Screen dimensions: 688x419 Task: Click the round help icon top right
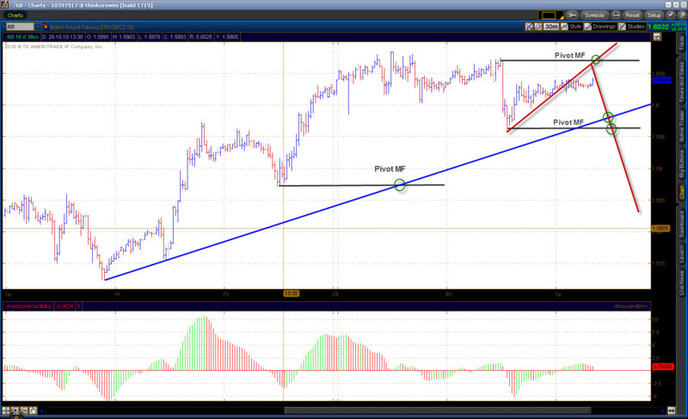682,15
